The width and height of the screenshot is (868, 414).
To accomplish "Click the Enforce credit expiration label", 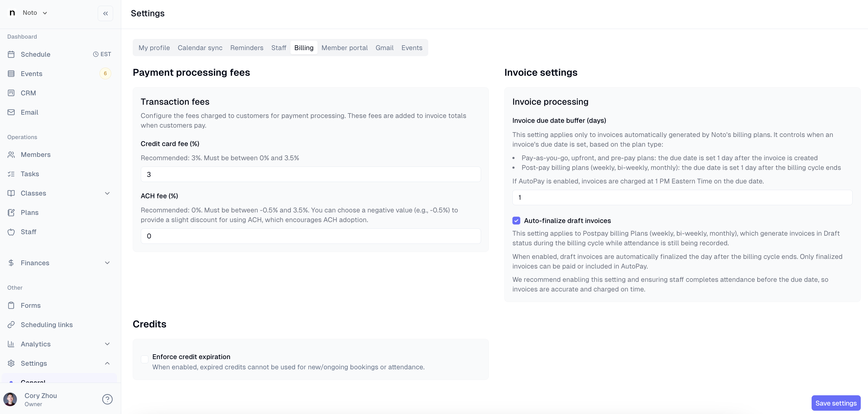I will (x=192, y=357).
